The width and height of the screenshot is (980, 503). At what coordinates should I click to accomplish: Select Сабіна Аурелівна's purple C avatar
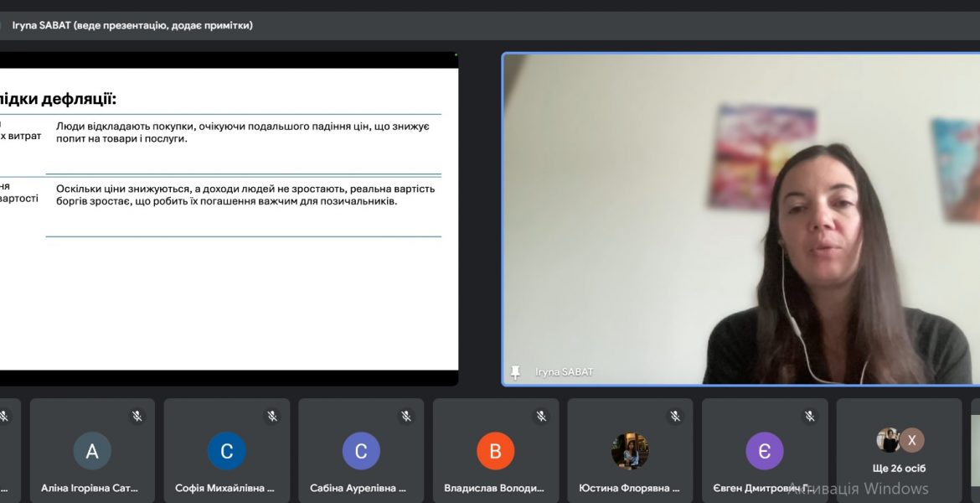361,451
